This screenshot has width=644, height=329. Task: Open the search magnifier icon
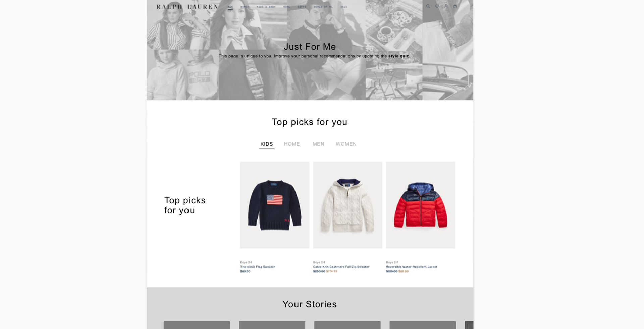point(428,6)
